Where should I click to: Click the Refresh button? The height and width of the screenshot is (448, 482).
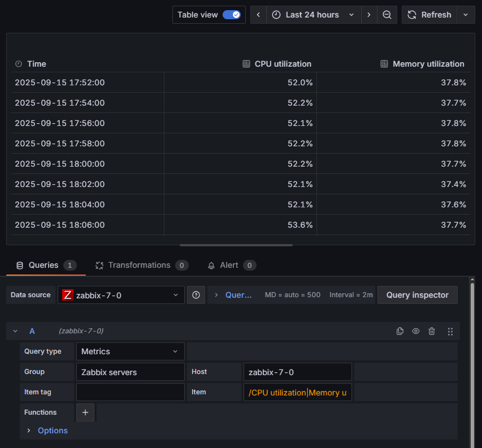click(x=430, y=15)
